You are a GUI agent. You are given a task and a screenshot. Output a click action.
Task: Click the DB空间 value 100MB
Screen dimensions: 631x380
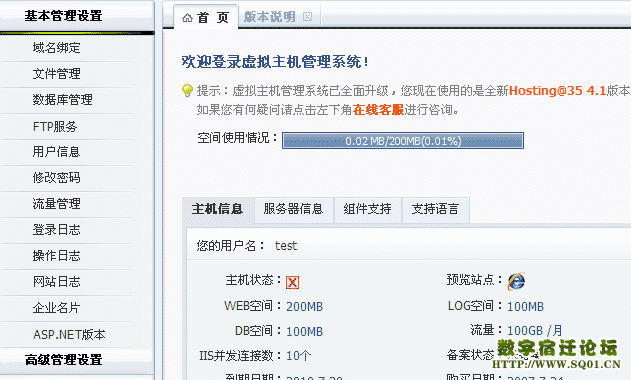tap(305, 332)
